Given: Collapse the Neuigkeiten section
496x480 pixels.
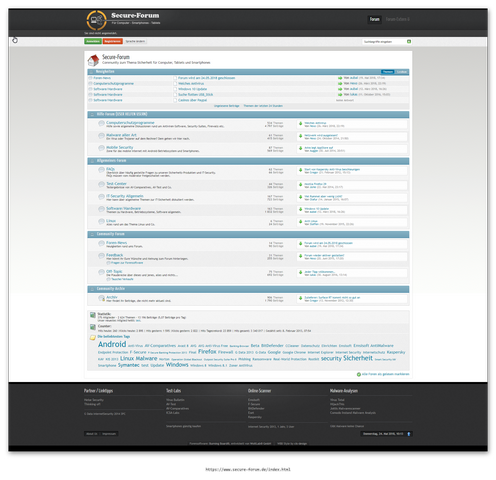Looking at the screenshot, I should (x=91, y=72).
